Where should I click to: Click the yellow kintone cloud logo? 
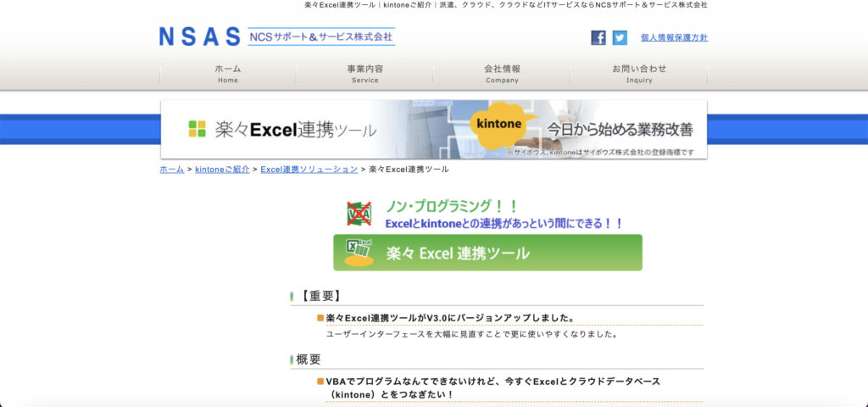click(x=501, y=125)
